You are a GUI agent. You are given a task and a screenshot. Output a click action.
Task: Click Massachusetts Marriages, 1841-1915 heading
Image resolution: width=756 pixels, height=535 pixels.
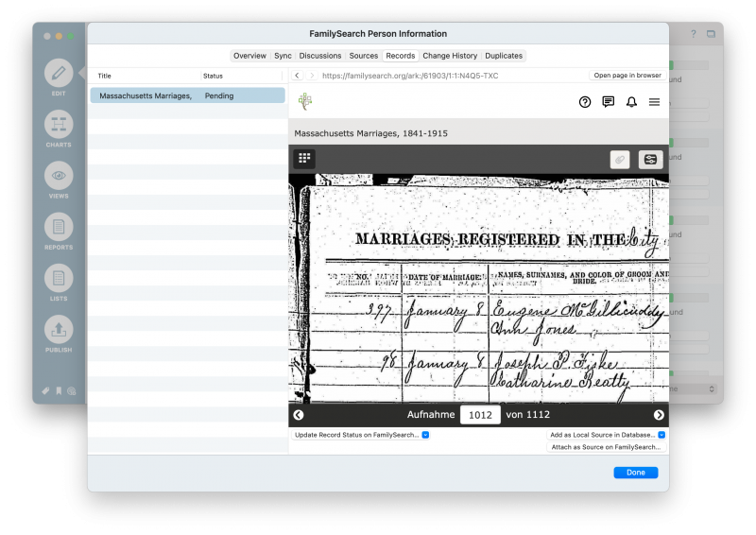tap(370, 133)
